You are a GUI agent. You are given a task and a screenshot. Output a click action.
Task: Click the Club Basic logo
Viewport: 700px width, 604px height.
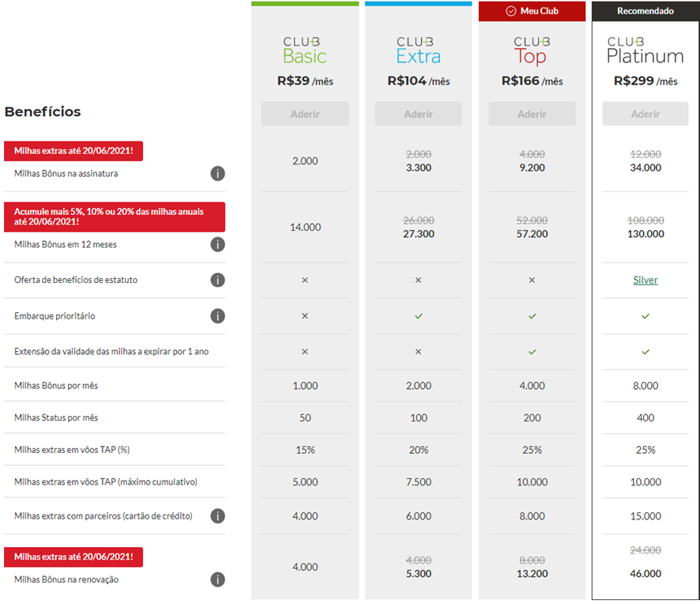pyautogui.click(x=305, y=51)
